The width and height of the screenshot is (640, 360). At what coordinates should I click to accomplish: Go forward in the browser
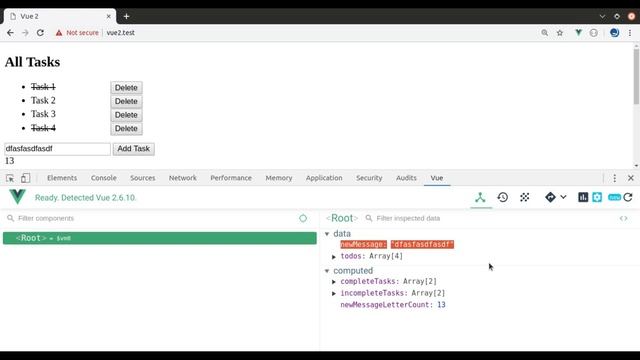coord(25,33)
